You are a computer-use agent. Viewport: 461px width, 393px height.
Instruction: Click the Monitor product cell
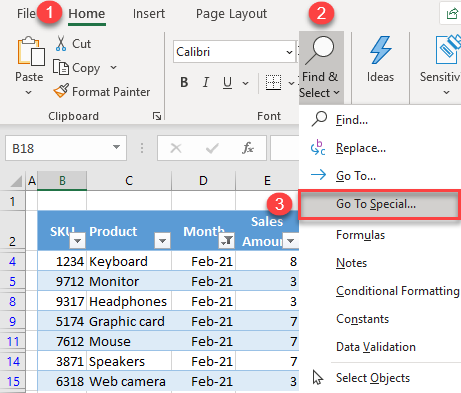(129, 281)
